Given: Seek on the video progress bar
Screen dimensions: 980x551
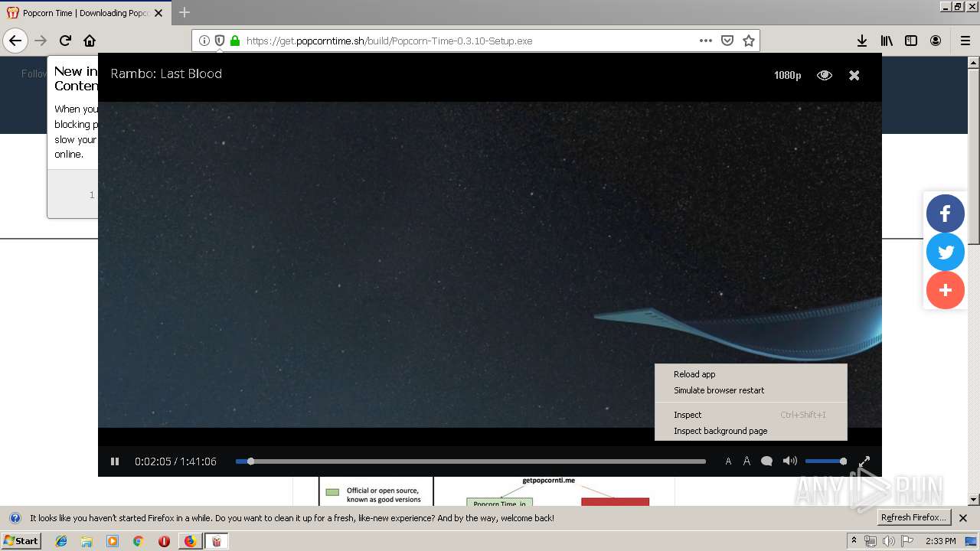Looking at the screenshot, I should click(x=470, y=461).
